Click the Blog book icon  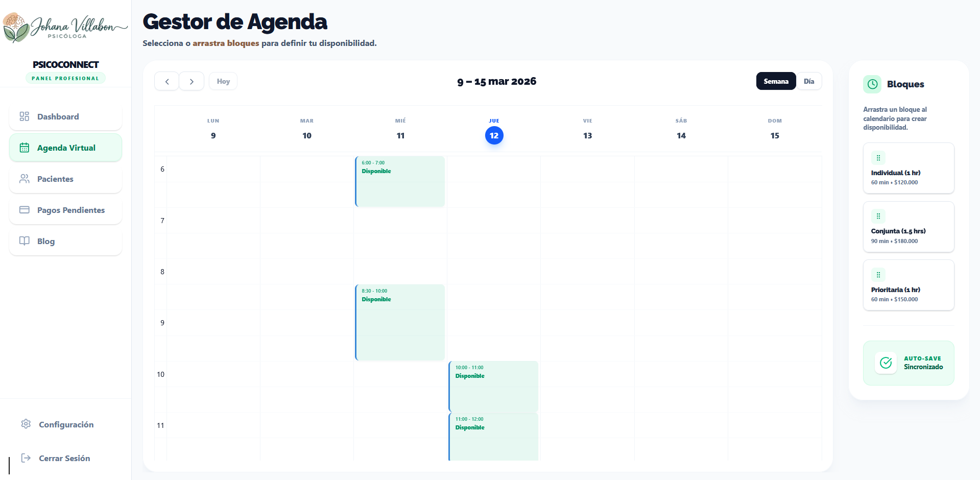tap(24, 241)
